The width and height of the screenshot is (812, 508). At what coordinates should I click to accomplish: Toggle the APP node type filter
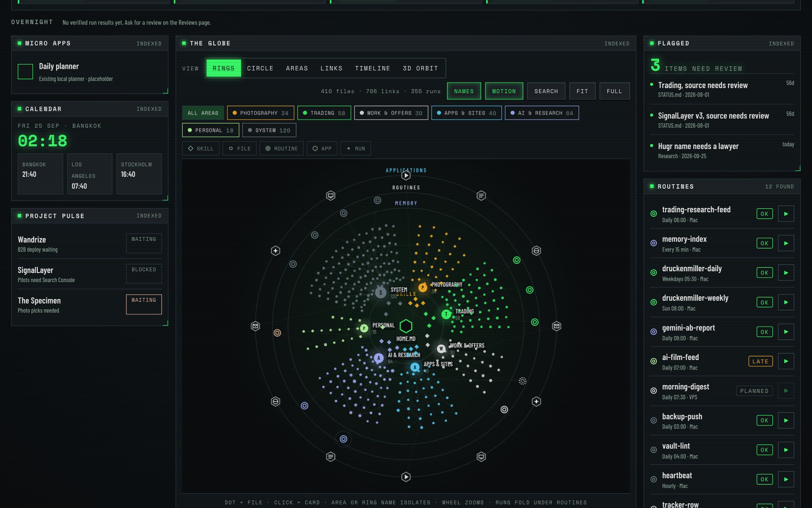[x=322, y=149]
